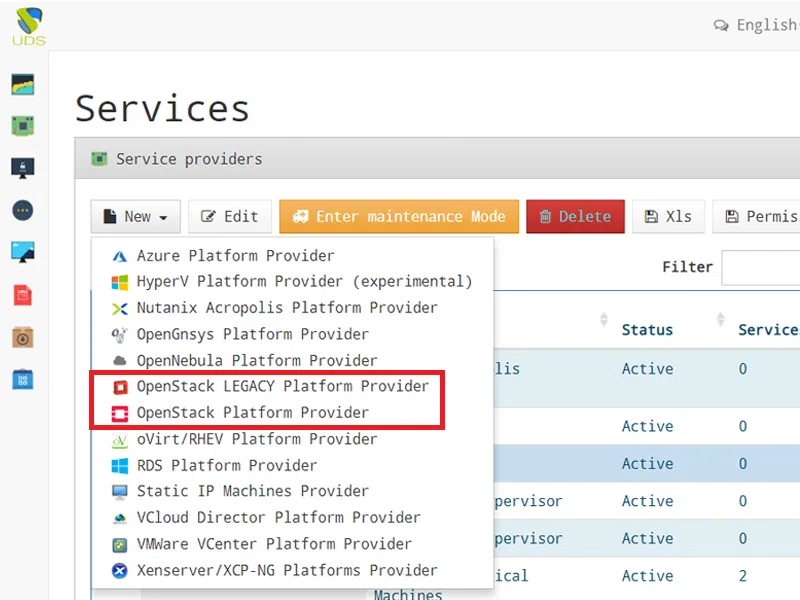
Task: Choose HyperV Platform Provider (experimental)
Action: tap(292, 281)
